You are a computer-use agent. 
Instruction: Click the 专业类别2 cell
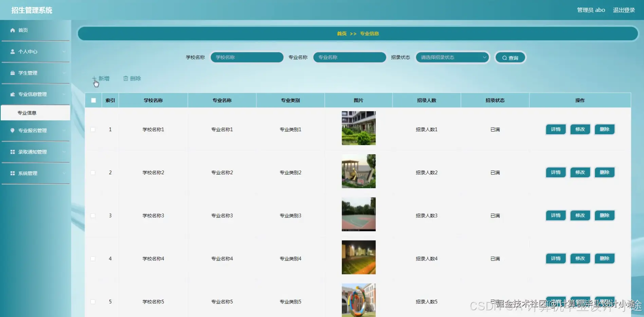290,173
